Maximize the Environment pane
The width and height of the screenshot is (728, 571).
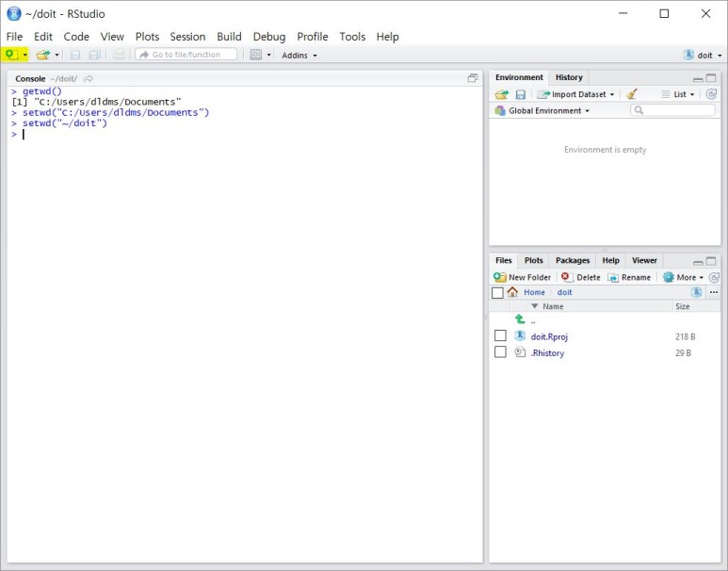(x=711, y=78)
